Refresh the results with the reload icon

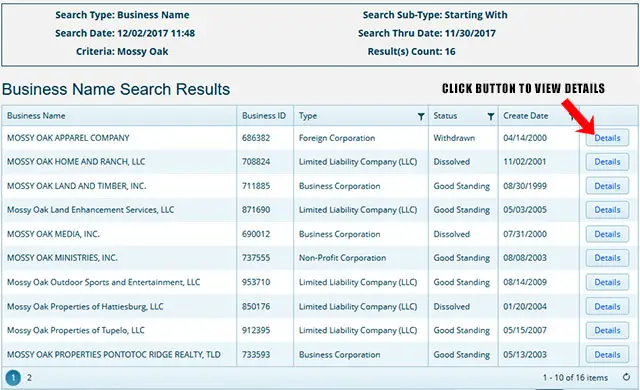[626, 377]
